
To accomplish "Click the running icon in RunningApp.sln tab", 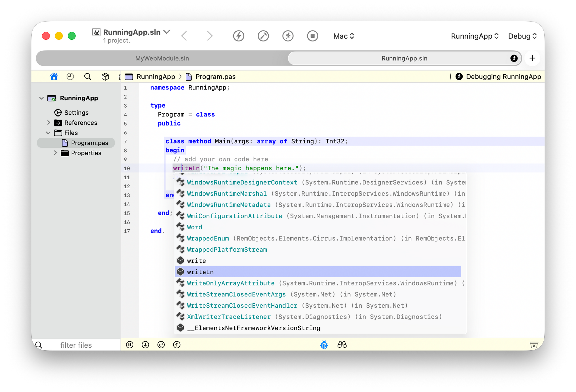I will point(514,58).
